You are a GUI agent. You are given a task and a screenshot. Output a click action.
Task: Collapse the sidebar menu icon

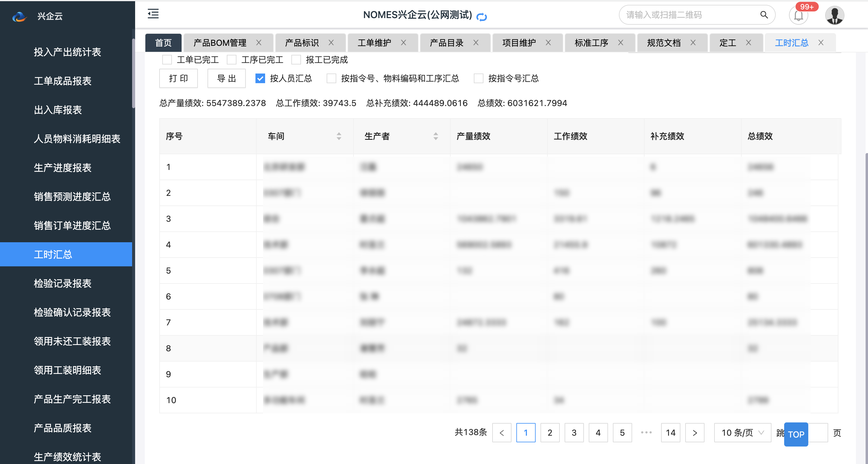[x=153, y=14]
